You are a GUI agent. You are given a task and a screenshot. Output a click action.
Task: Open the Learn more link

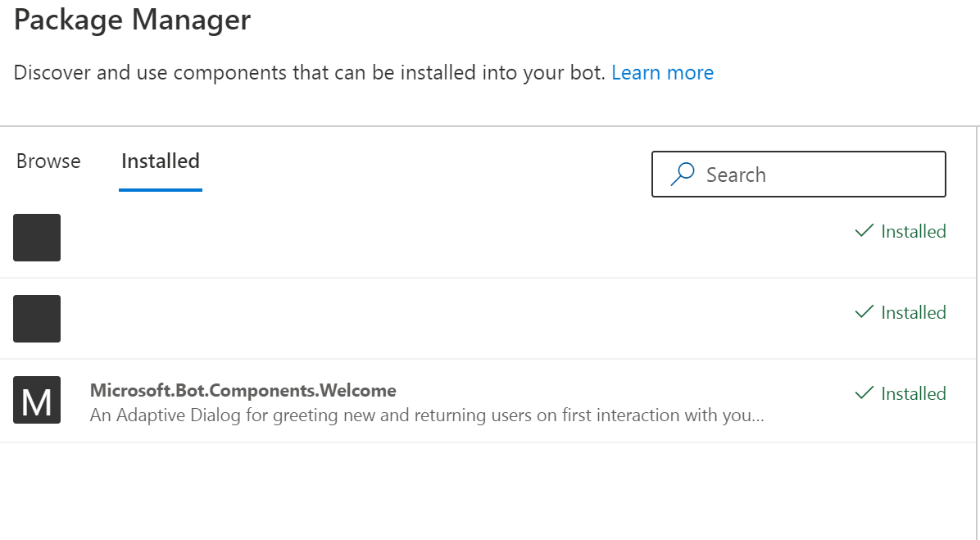pos(662,72)
